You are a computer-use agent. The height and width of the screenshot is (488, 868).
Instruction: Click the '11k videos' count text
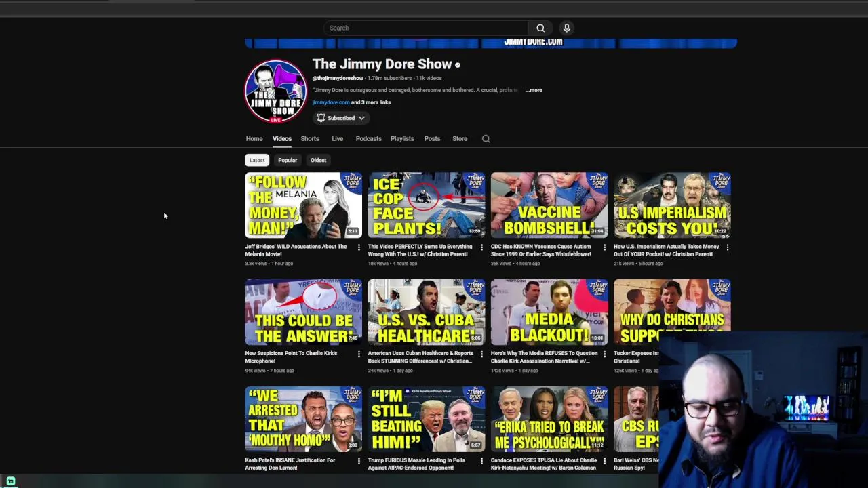point(429,78)
